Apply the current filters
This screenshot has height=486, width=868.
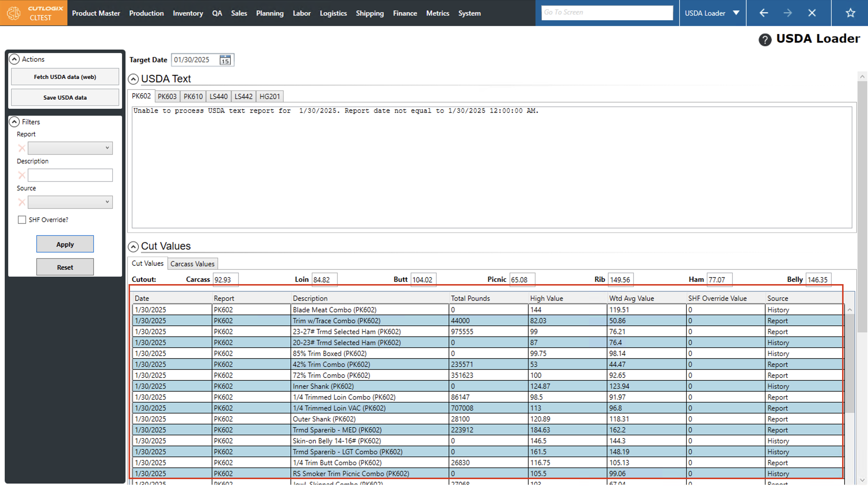click(x=65, y=244)
